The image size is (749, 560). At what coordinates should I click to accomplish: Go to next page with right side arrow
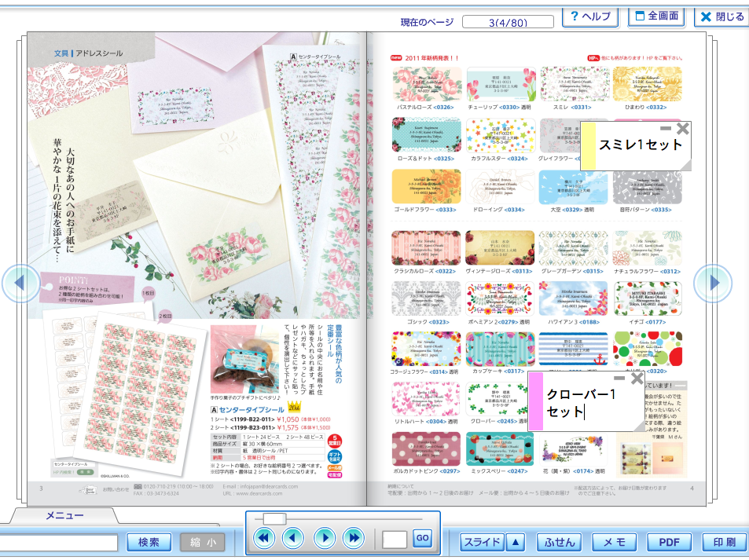[x=713, y=283]
